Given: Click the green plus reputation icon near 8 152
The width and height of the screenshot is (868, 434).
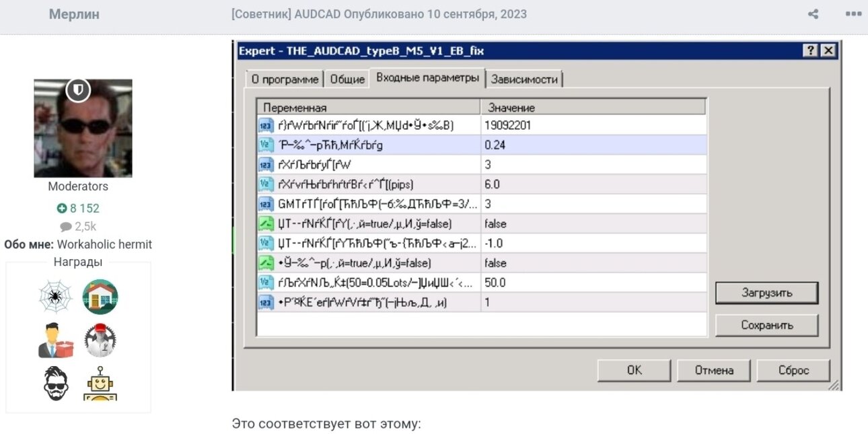Looking at the screenshot, I should (x=61, y=209).
